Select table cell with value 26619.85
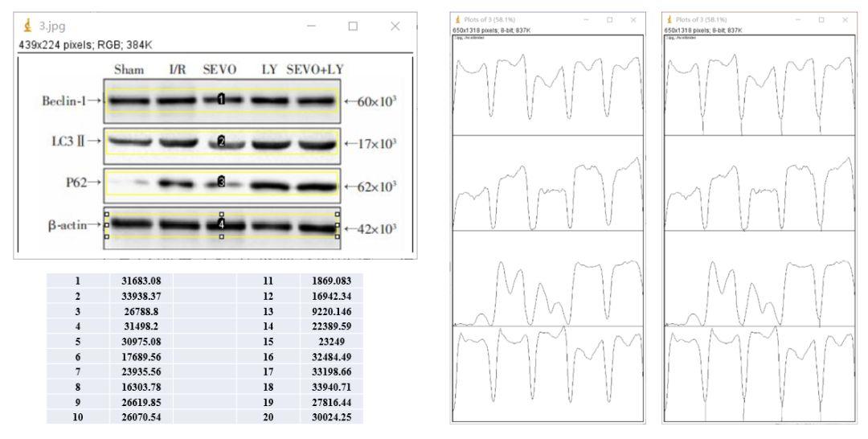 click(141, 402)
